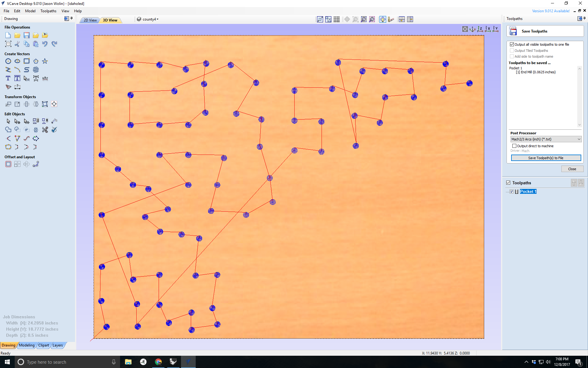
Task: Open the Post Processor dropdown
Action: 578,139
